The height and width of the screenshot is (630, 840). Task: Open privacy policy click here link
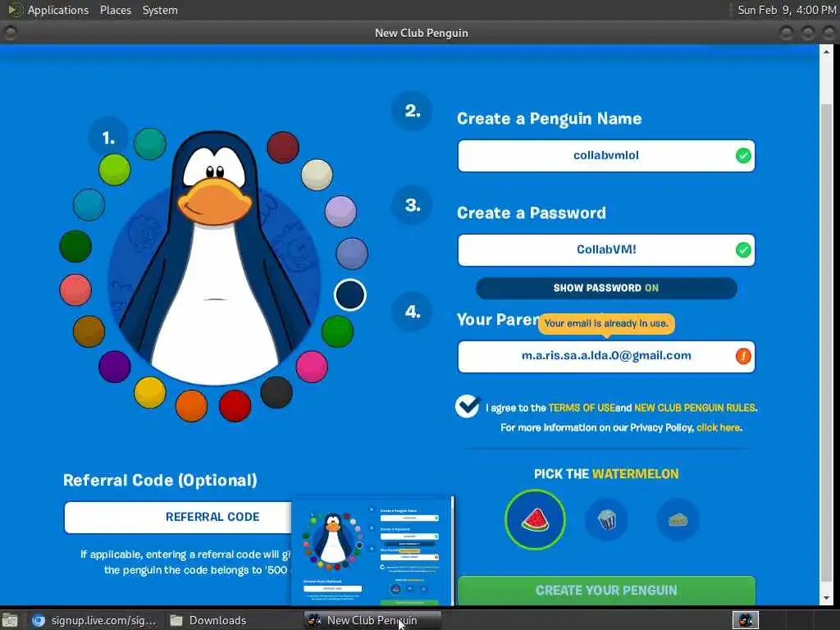pos(718,427)
